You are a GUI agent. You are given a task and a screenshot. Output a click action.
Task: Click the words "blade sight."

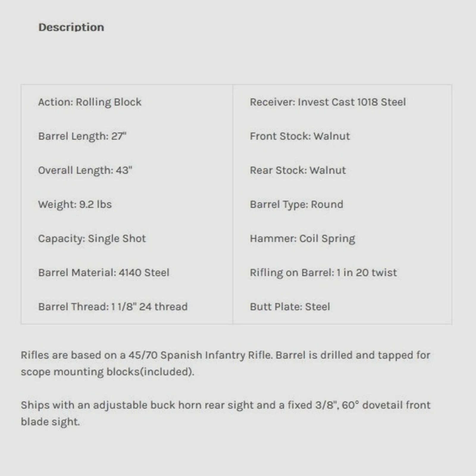click(x=50, y=422)
